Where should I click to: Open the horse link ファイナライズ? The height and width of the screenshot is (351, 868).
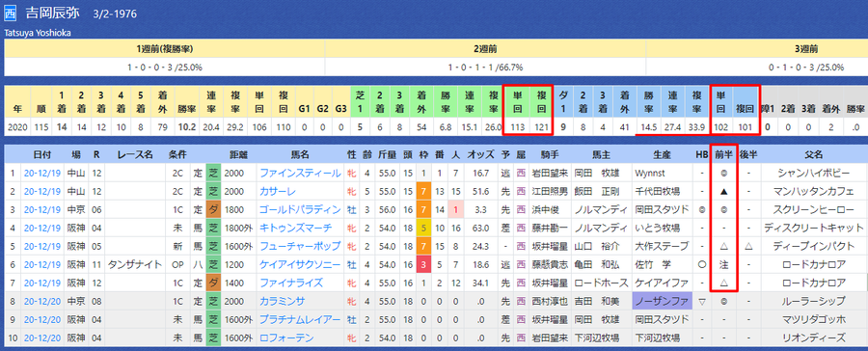[x=290, y=283]
